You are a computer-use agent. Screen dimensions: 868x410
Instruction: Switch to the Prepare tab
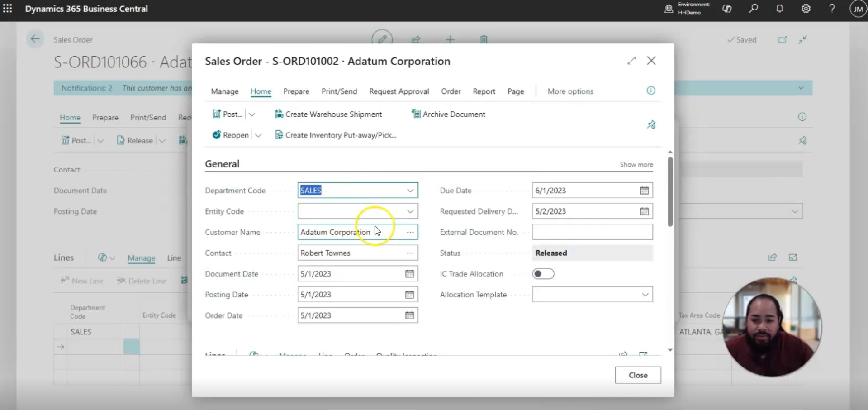click(296, 91)
